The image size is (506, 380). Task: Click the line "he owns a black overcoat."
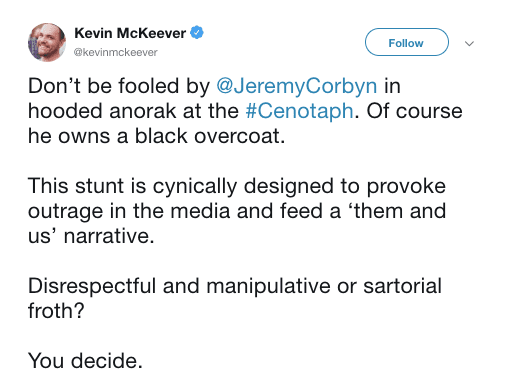157,136
